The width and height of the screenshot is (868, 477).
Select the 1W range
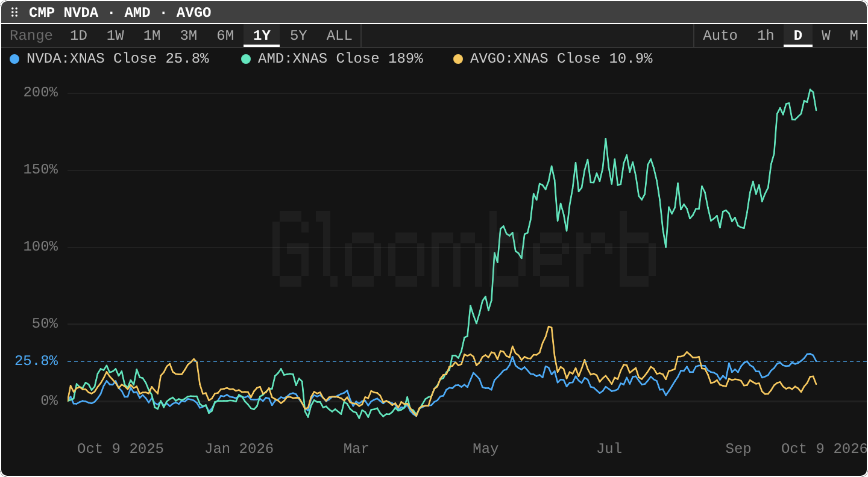(x=115, y=36)
